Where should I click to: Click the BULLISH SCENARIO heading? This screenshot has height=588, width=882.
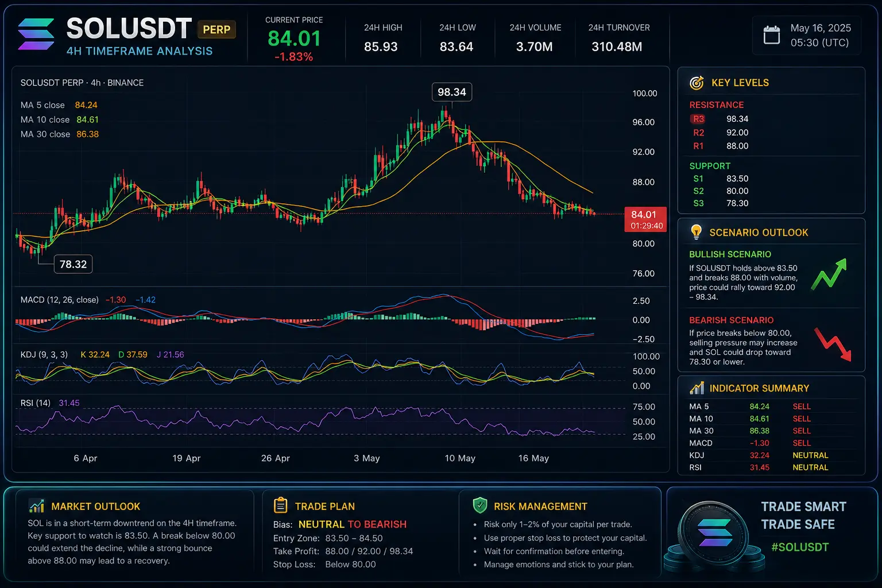(x=730, y=254)
